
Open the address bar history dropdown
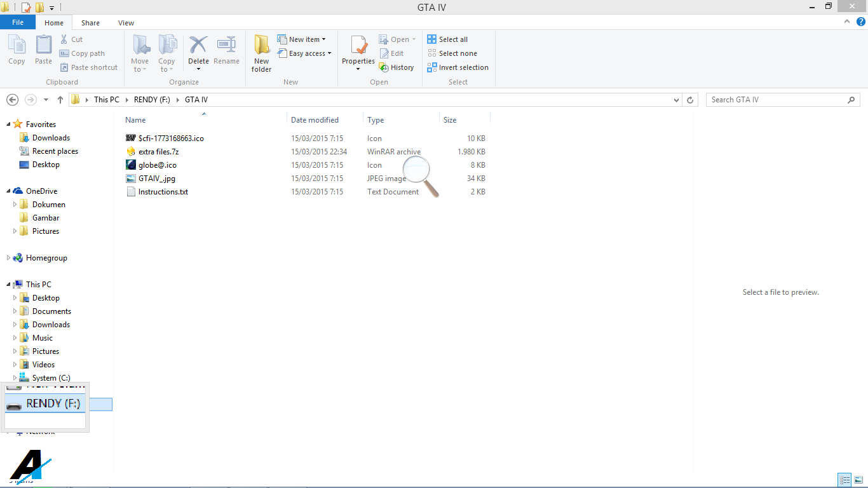coord(676,100)
